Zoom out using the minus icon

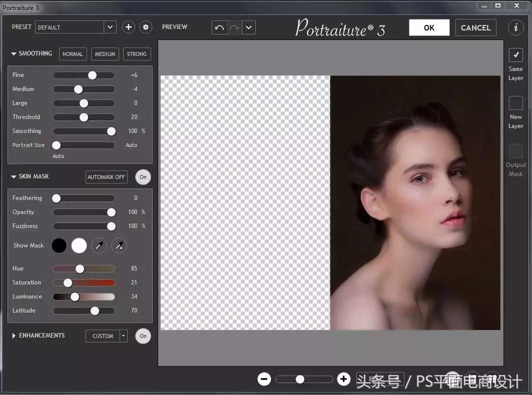coord(264,379)
